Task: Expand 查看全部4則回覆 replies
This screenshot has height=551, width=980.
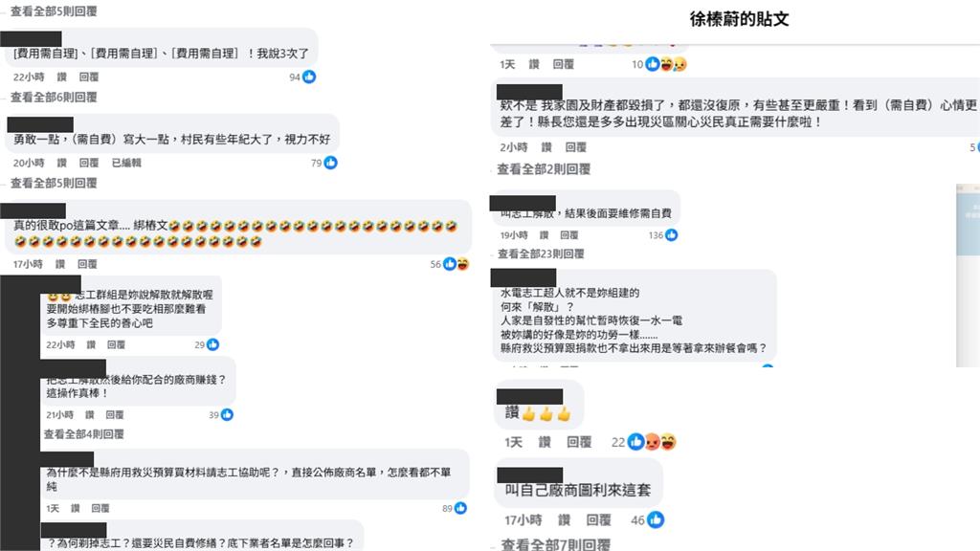Action: [x=84, y=434]
